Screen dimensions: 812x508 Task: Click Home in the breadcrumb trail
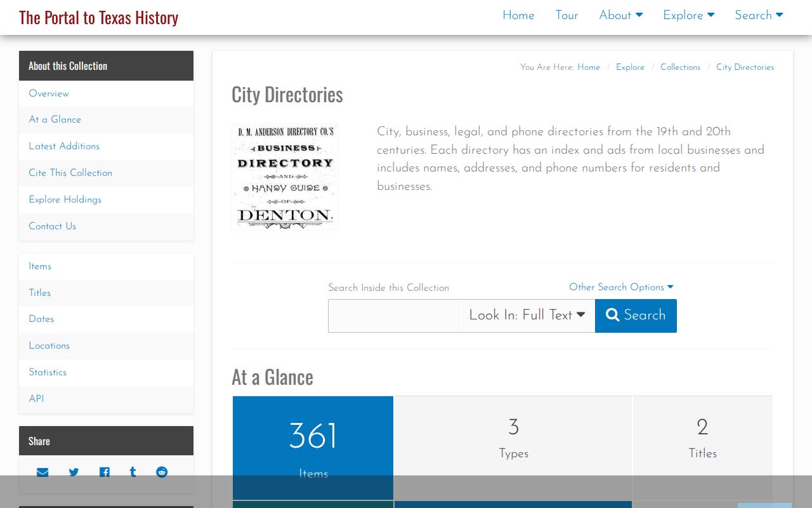[589, 67]
